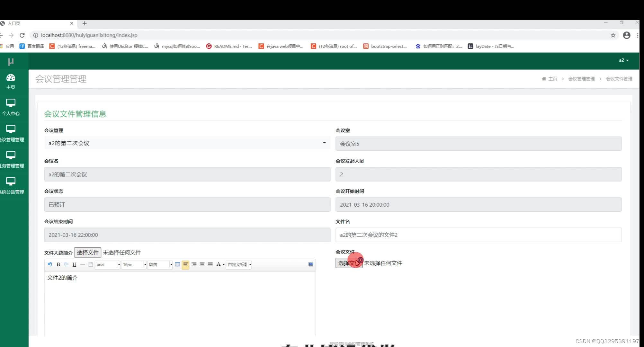The width and height of the screenshot is (644, 347).
Task: Click the 文件名 input field
Action: point(478,235)
